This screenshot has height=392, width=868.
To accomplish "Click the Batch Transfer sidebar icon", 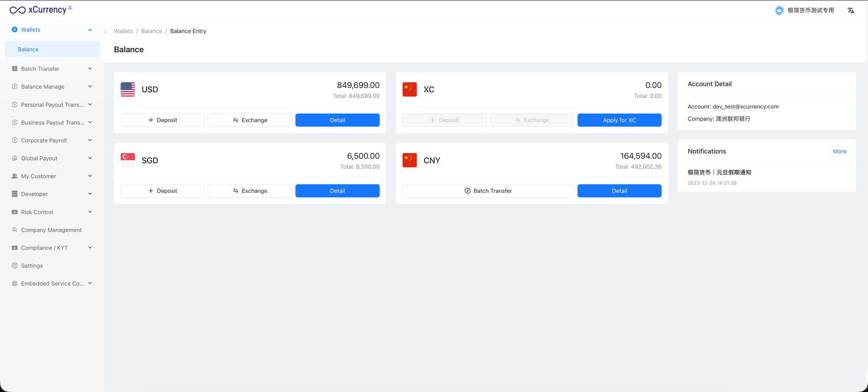I will 14,69.
